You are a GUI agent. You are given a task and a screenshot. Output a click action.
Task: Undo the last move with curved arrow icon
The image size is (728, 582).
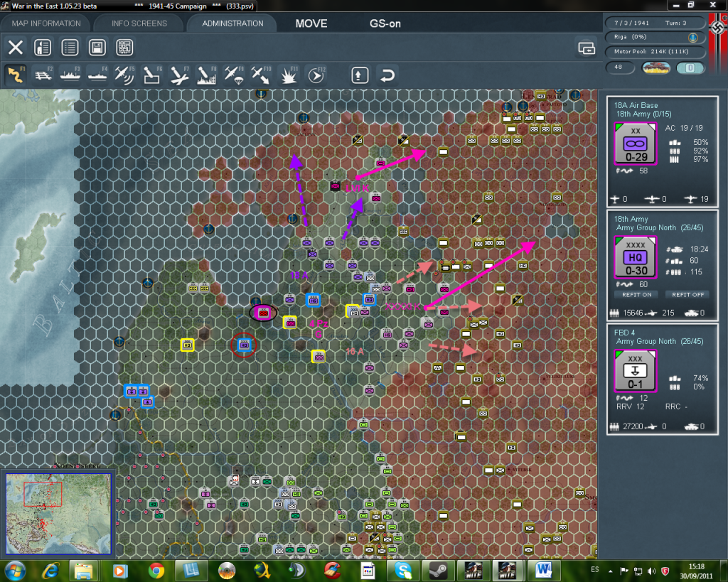(x=387, y=75)
